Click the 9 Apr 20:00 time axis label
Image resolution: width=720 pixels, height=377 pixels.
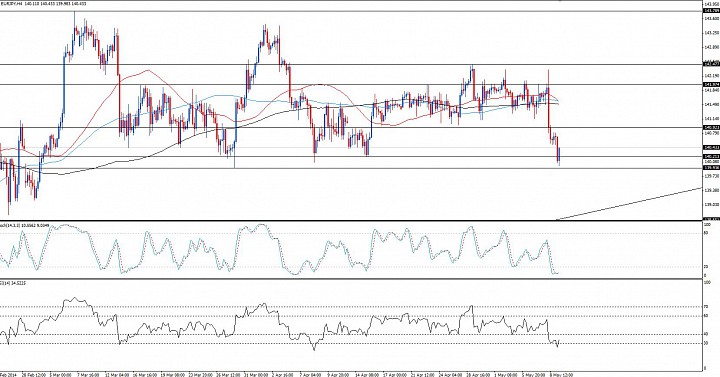click(338, 375)
